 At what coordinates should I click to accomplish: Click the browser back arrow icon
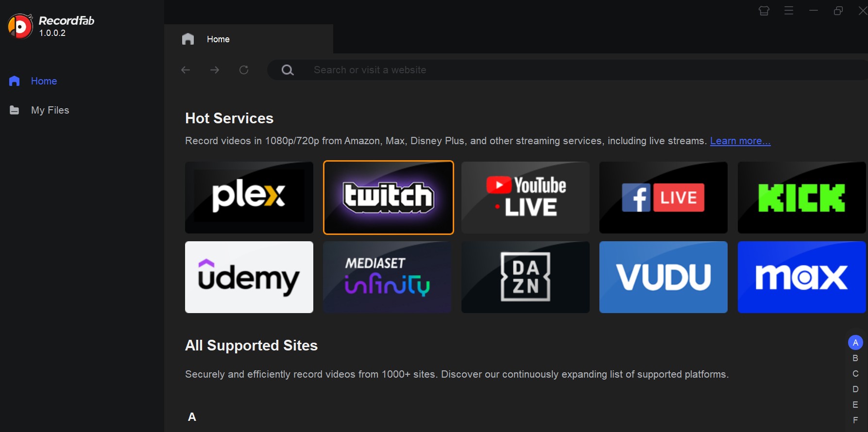(186, 70)
